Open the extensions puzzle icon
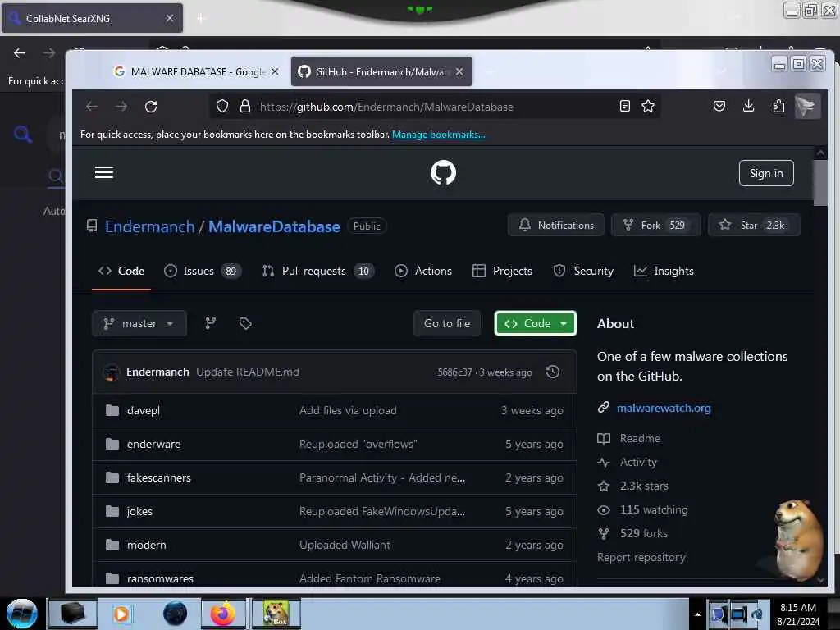This screenshot has width=840, height=630. (x=778, y=106)
